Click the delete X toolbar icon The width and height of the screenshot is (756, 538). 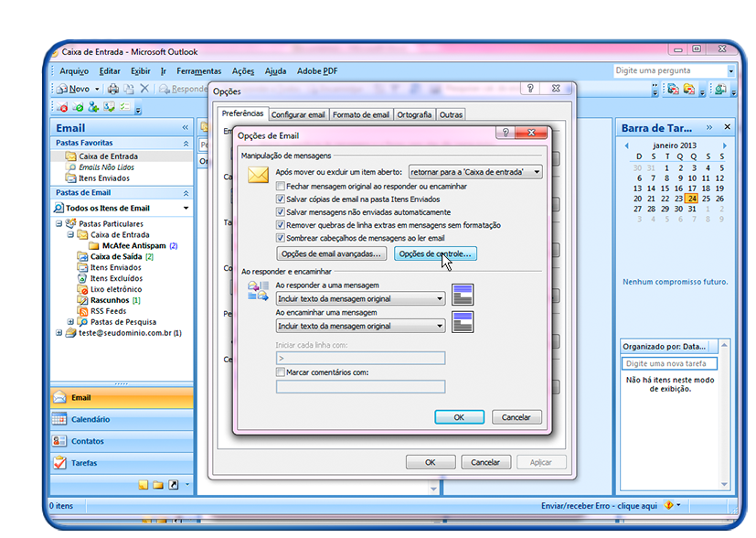coord(144,89)
